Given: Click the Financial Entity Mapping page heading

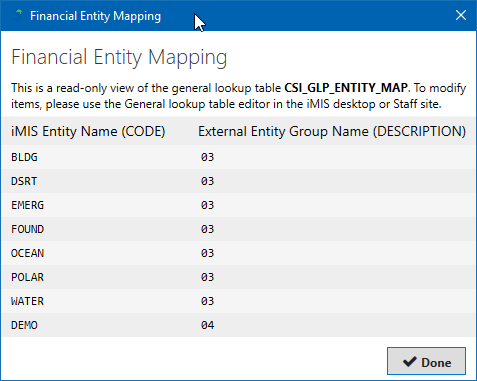Looking at the screenshot, I should tap(119, 57).
